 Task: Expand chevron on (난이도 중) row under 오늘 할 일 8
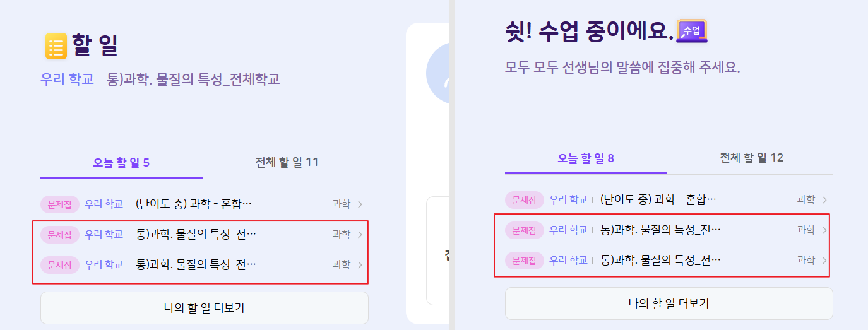click(x=824, y=199)
